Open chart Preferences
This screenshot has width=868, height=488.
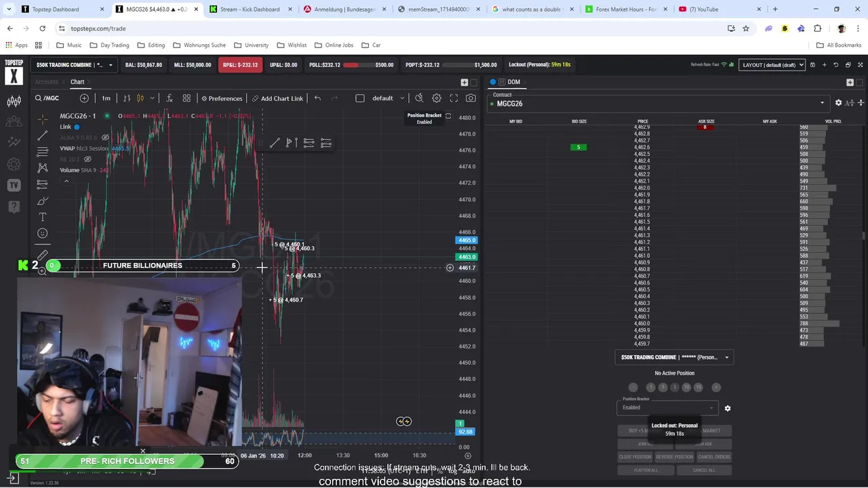coord(222,98)
